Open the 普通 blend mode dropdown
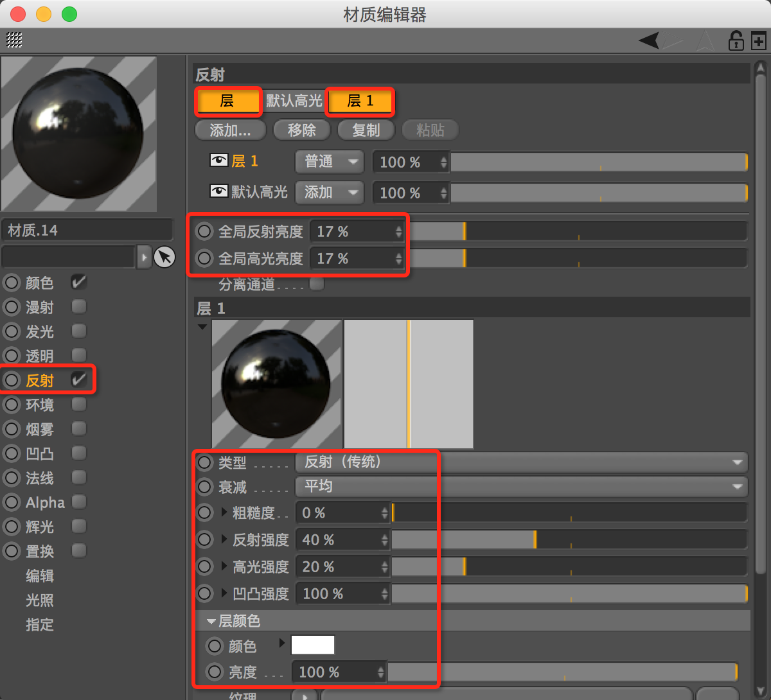 coord(330,161)
